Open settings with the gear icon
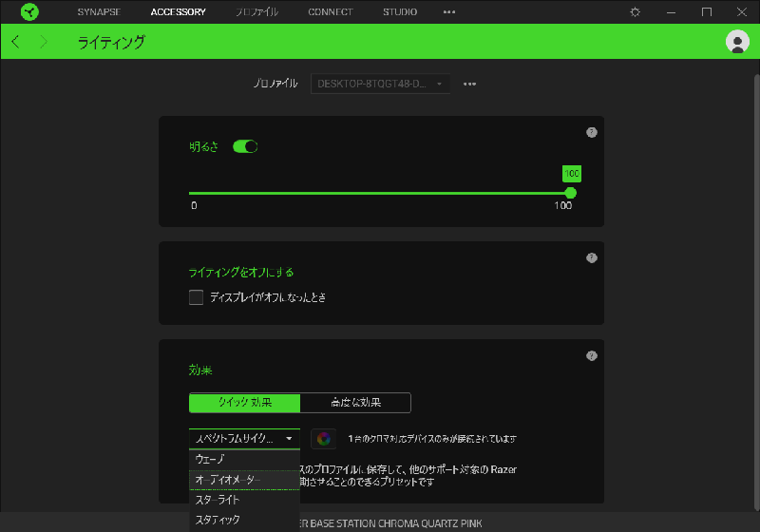The height and width of the screenshot is (532, 760). pyautogui.click(x=635, y=12)
